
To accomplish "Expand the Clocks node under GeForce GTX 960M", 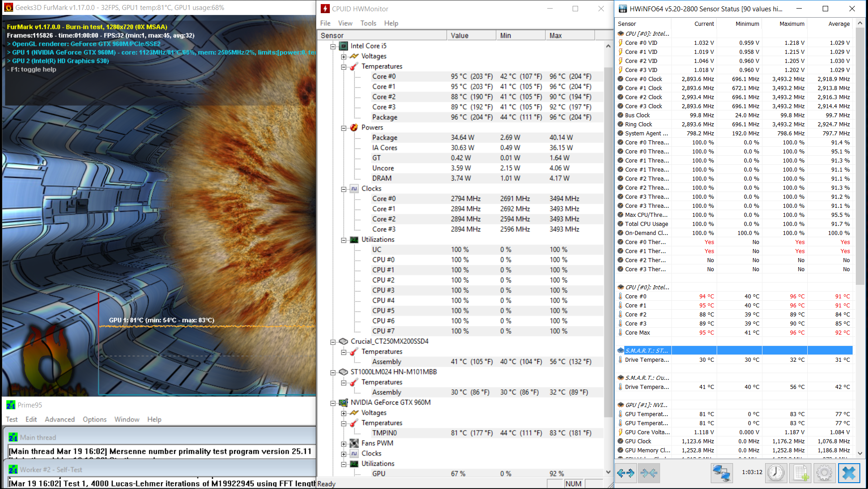I will coord(344,454).
